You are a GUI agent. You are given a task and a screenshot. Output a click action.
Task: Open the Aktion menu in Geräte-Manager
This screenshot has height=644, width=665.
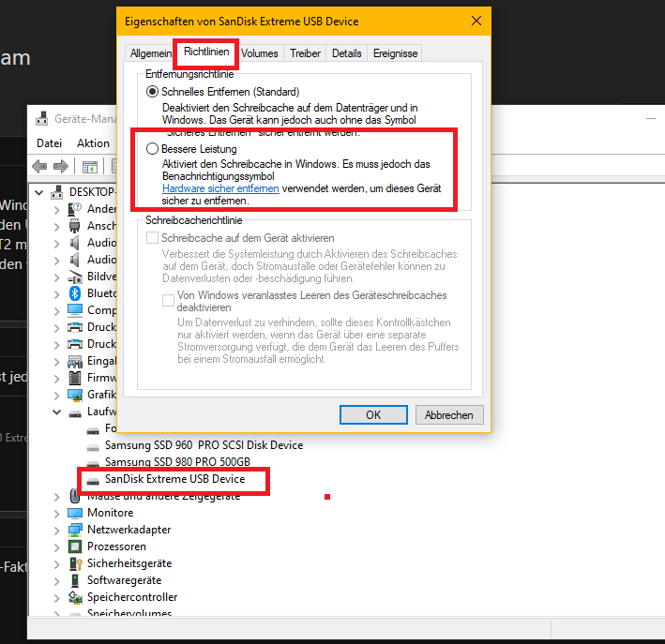(x=93, y=143)
